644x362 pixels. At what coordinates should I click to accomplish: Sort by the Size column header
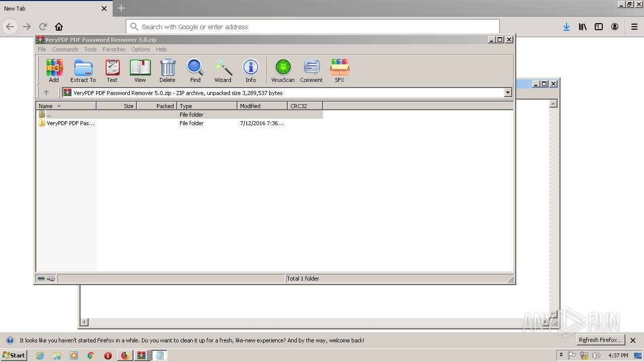point(116,106)
